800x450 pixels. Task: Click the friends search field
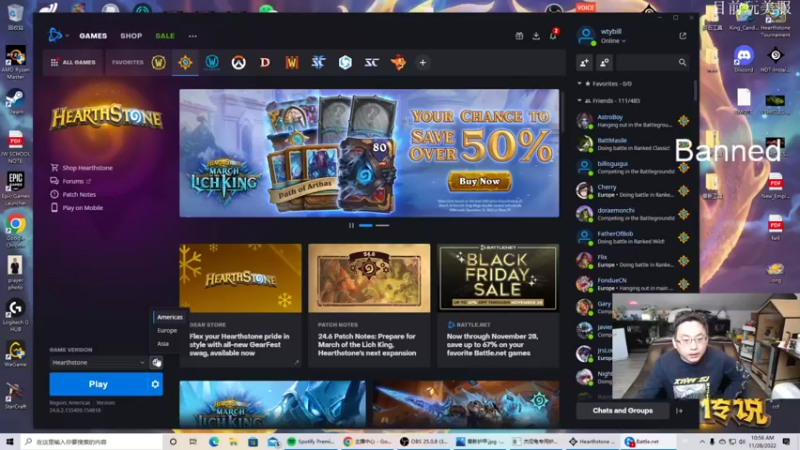(x=653, y=62)
